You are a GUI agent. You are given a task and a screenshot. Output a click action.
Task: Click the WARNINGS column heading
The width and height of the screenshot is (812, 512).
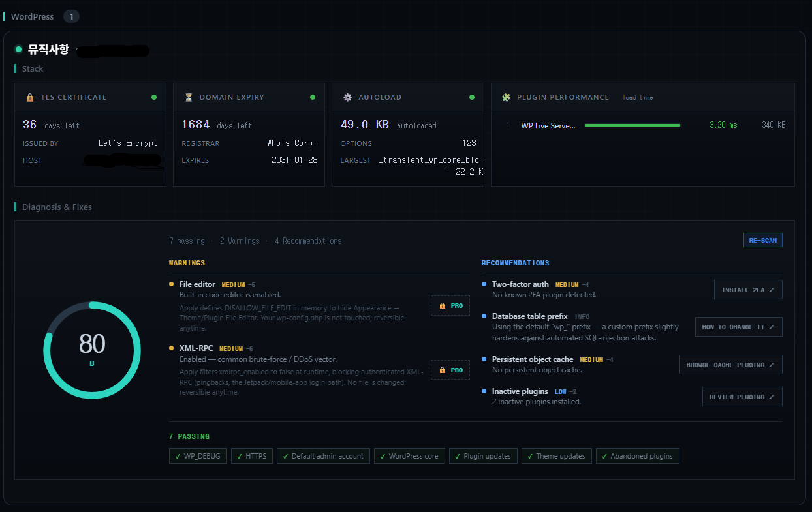click(x=187, y=263)
